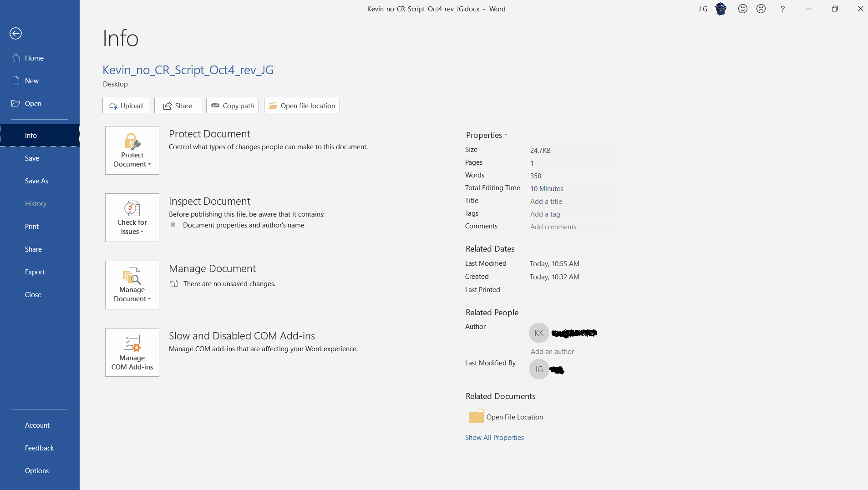
Task: Click the Desktop location text
Action: [x=115, y=84]
